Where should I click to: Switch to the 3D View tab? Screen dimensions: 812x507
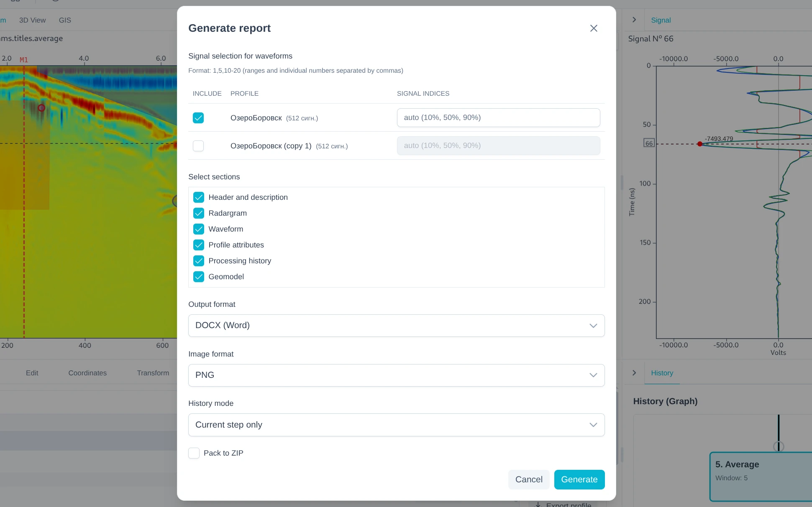[32, 20]
